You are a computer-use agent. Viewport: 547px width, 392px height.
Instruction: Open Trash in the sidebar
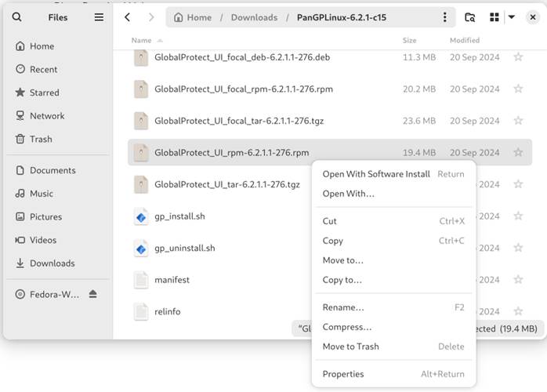click(57, 139)
